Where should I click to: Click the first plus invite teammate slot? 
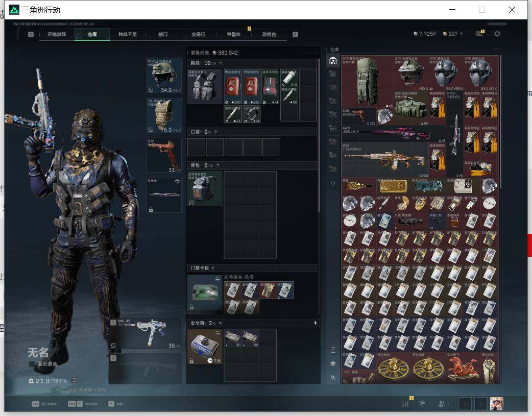(465, 404)
